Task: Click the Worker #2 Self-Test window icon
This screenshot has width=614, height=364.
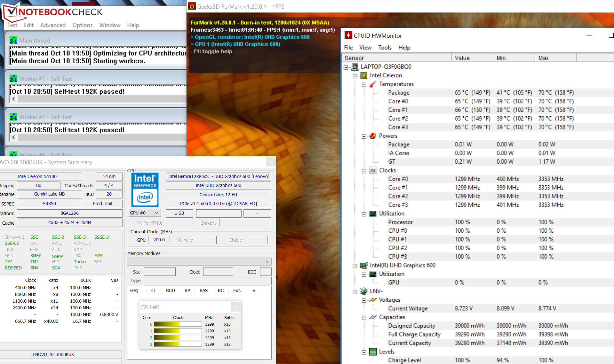Action: (13, 117)
